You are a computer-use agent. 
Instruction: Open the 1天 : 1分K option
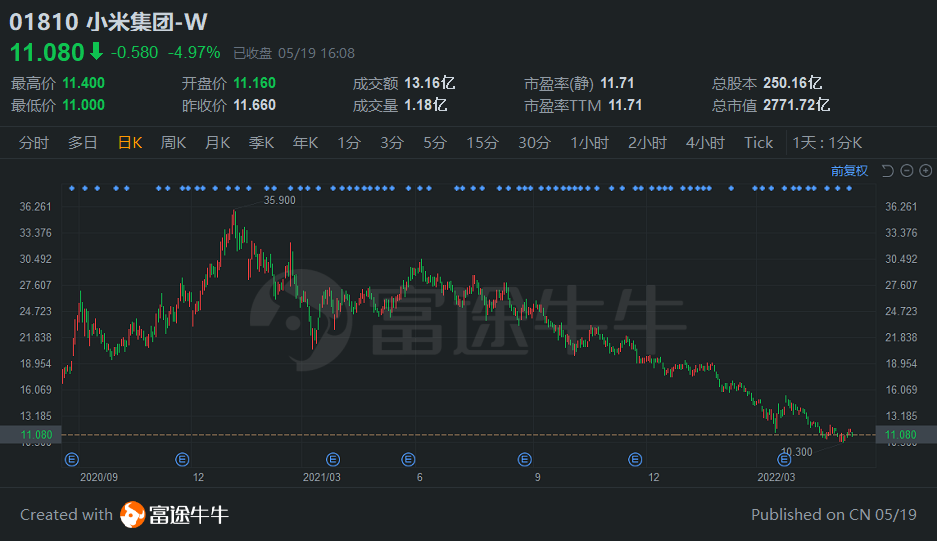(x=827, y=143)
